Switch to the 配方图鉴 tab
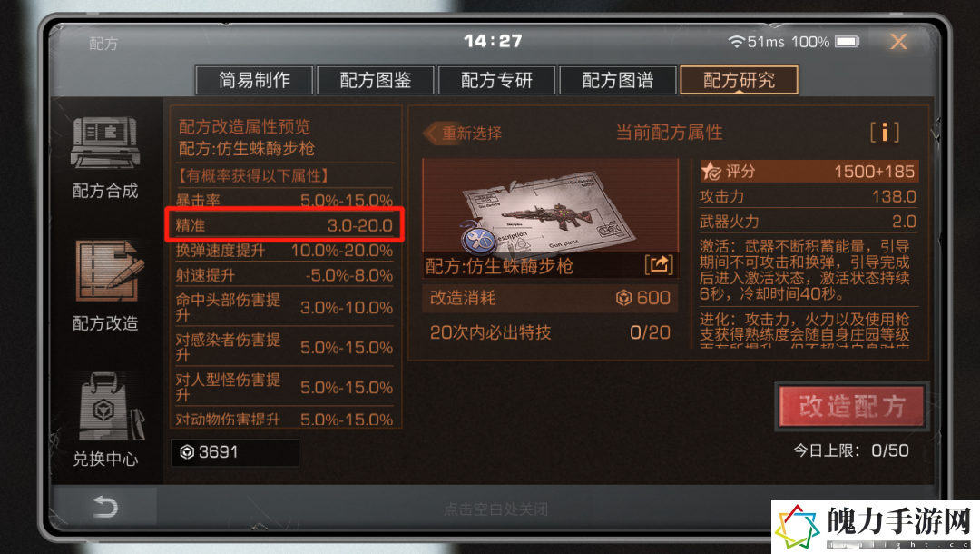Screen dimensions: 980x554 click(375, 80)
